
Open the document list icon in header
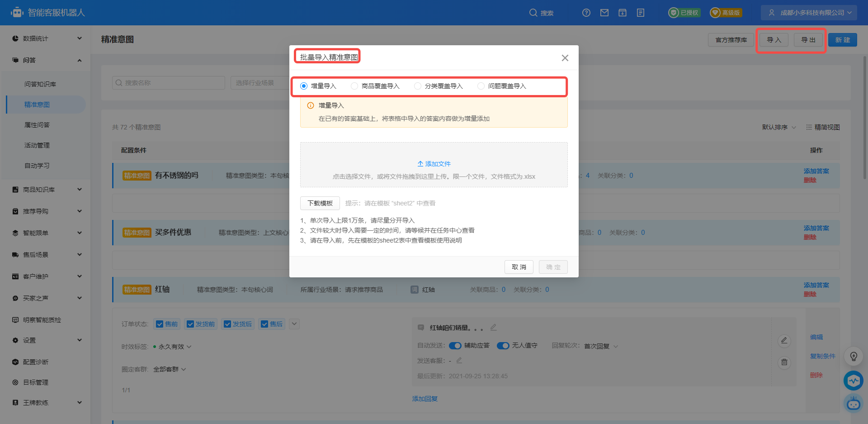point(641,13)
